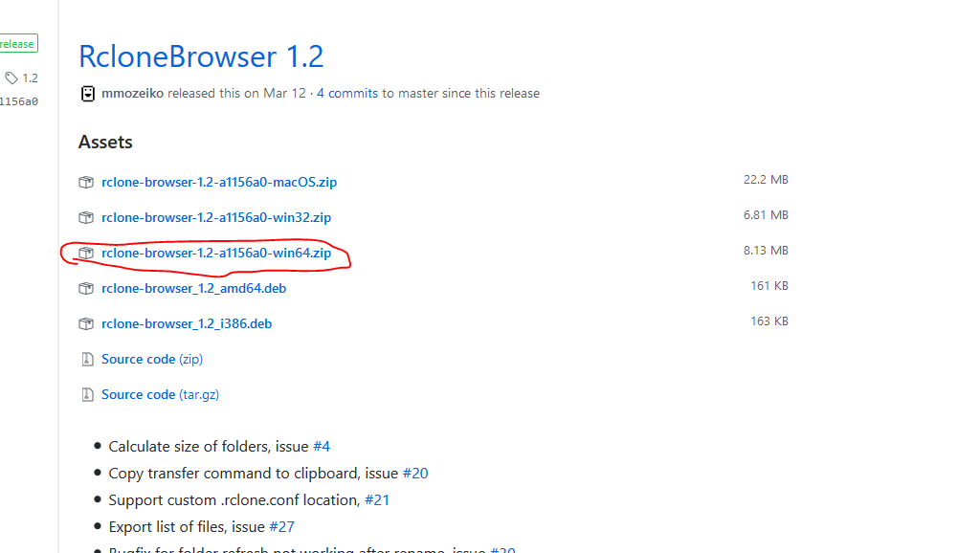Download Source code (zip)
The image size is (980, 553).
(152, 360)
